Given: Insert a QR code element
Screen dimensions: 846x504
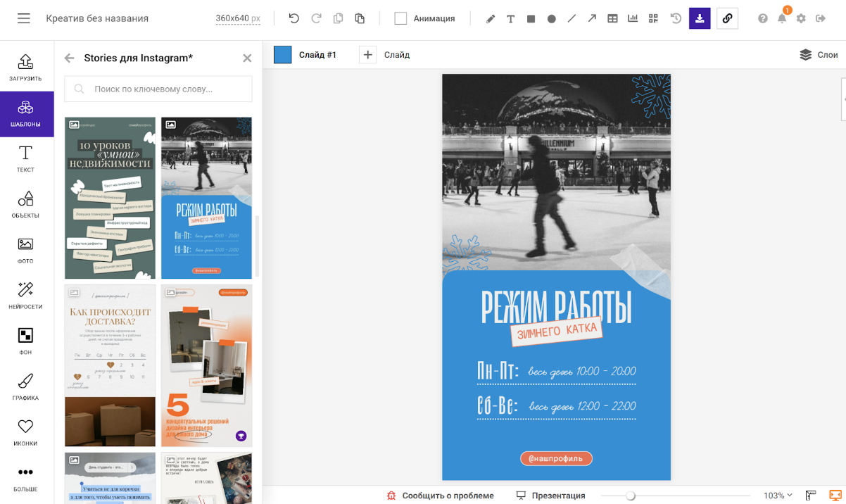Looking at the screenshot, I should click(x=653, y=19).
